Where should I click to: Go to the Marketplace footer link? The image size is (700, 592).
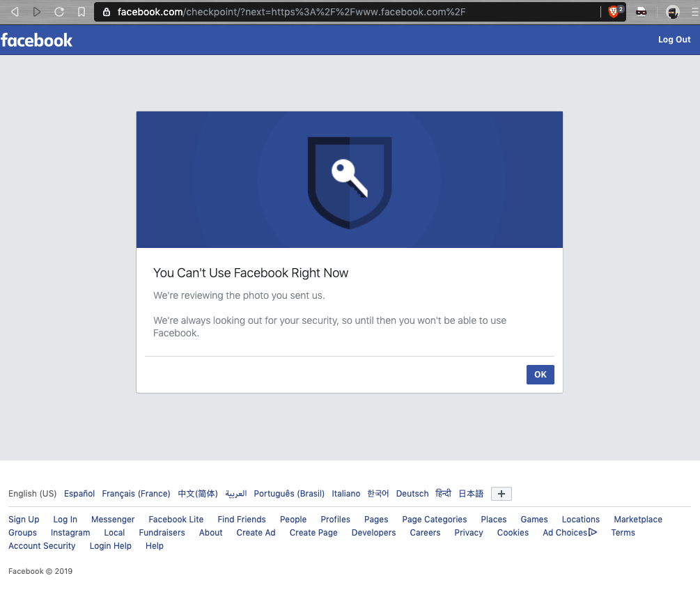coord(637,520)
